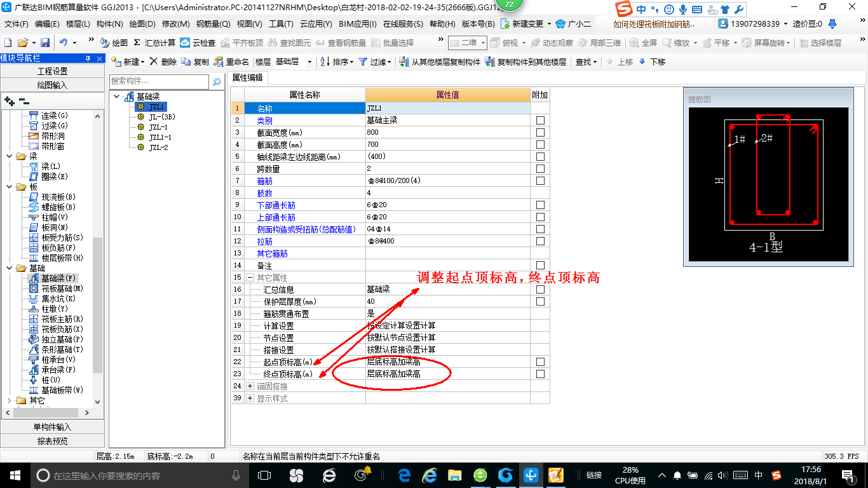This screenshot has width=868, height=488.
Task: Collapse the 基础梁 component tree root
Action: coord(117,97)
